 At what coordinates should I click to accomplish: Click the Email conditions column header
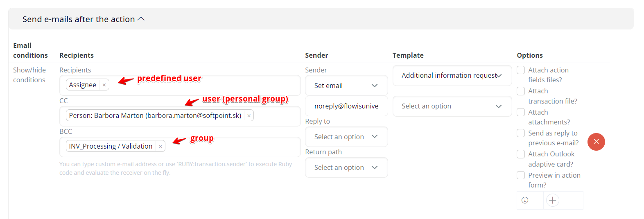tap(30, 50)
